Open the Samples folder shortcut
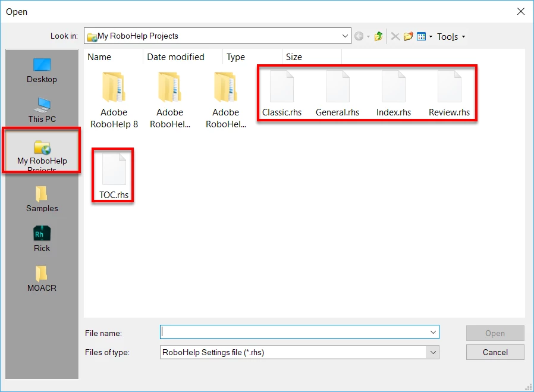 click(42, 199)
